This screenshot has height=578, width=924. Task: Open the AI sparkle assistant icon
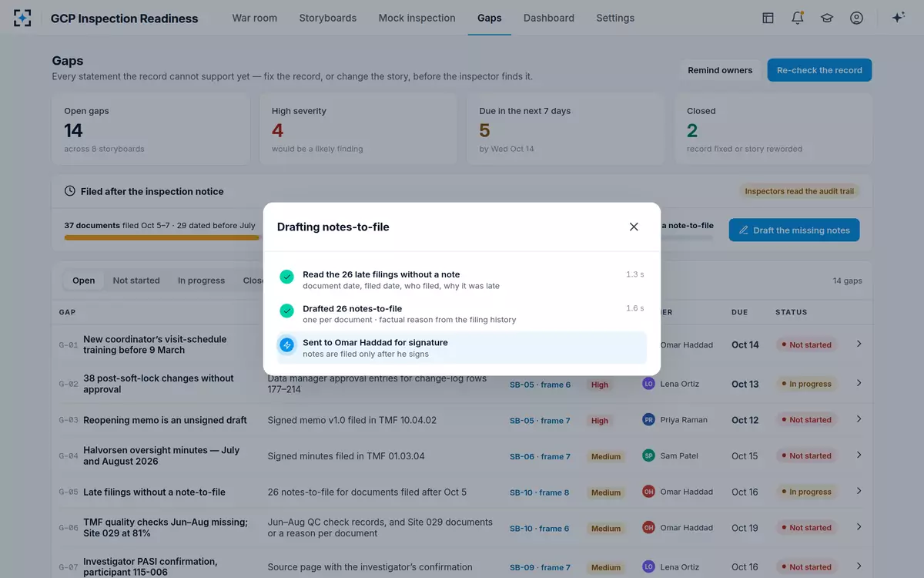point(898,18)
